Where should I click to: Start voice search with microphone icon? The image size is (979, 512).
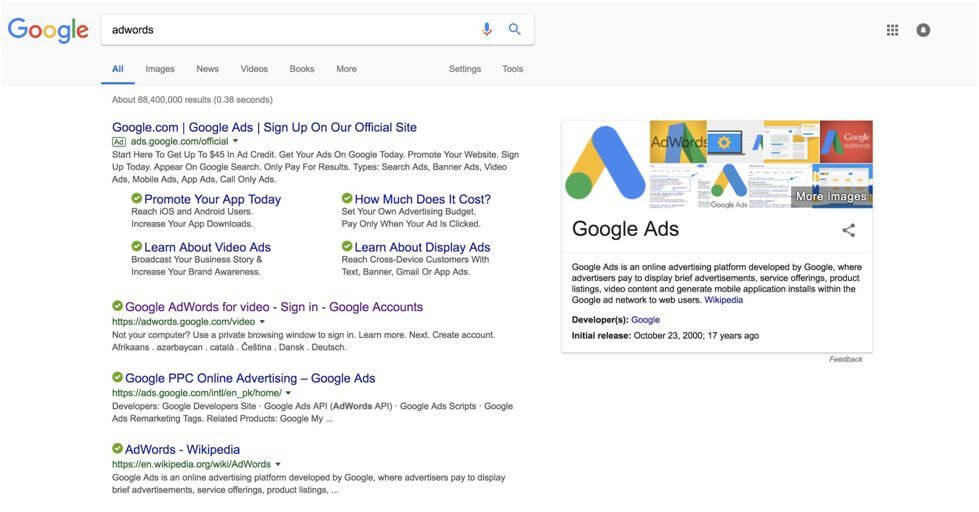click(486, 29)
